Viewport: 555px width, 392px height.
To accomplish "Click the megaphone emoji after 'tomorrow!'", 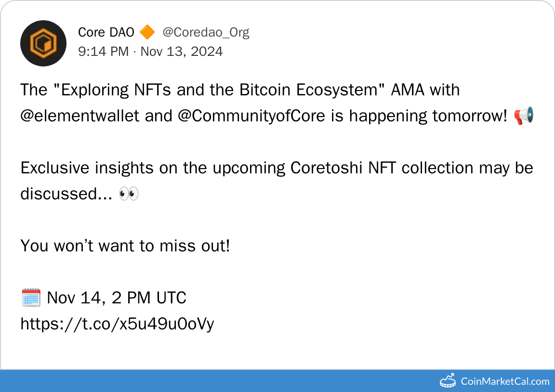I will click(x=524, y=116).
